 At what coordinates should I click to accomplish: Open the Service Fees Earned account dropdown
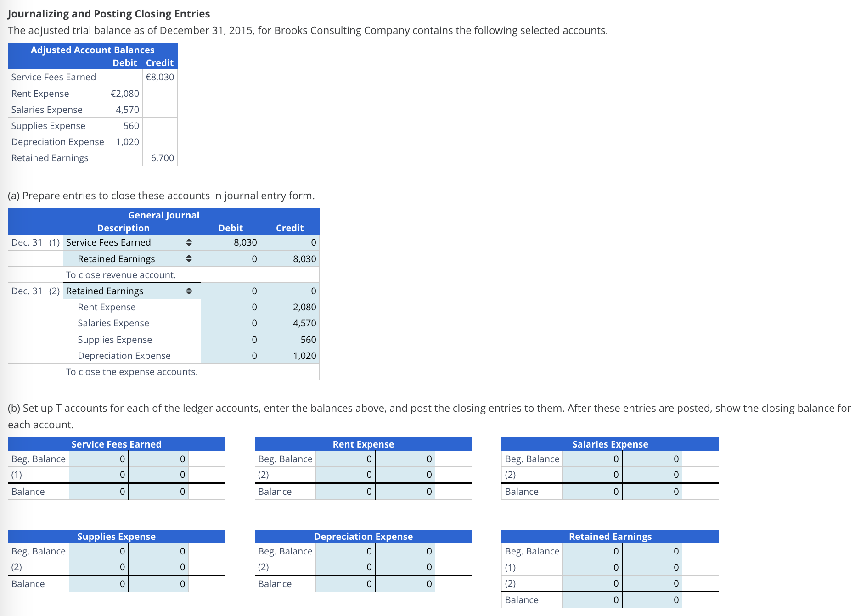click(x=189, y=242)
